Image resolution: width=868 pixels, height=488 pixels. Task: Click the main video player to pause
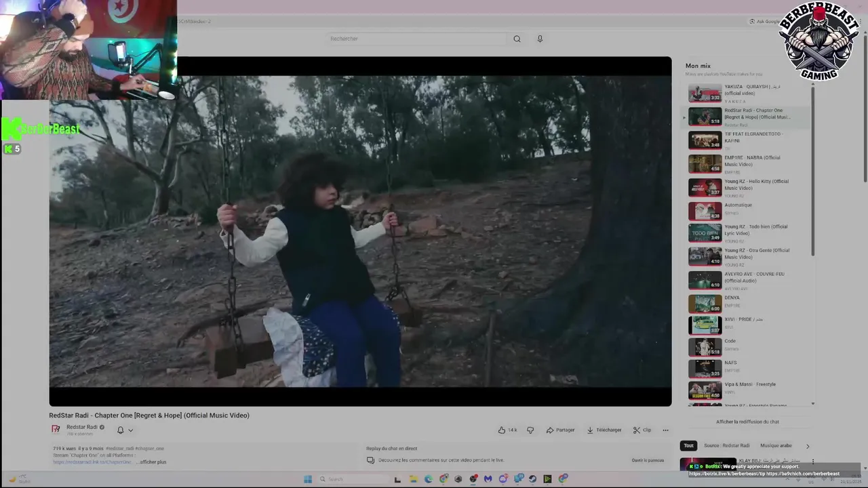click(360, 231)
